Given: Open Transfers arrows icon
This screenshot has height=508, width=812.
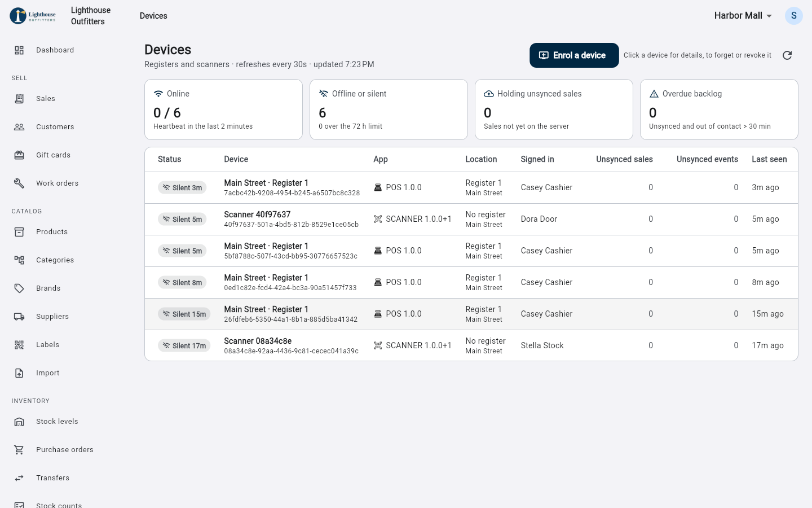Looking at the screenshot, I should (19, 478).
